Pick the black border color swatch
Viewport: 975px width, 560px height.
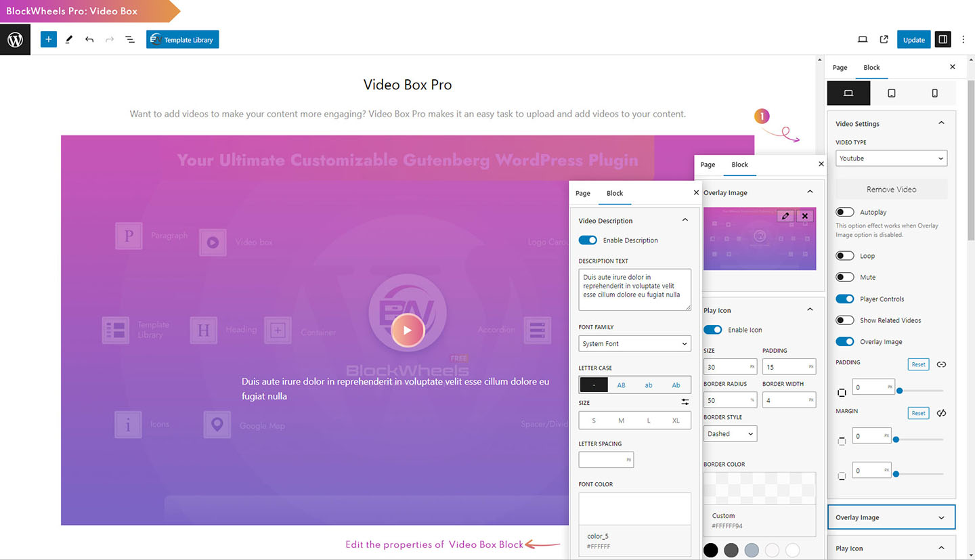[710, 550]
